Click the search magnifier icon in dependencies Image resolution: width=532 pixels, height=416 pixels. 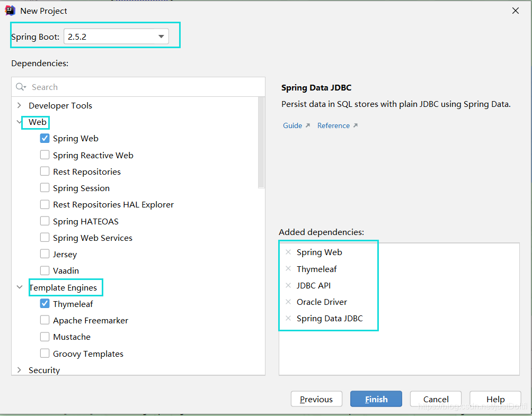[x=21, y=87]
